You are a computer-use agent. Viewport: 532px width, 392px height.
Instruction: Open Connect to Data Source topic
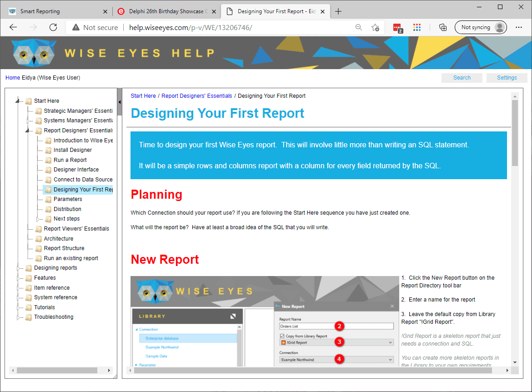(83, 180)
